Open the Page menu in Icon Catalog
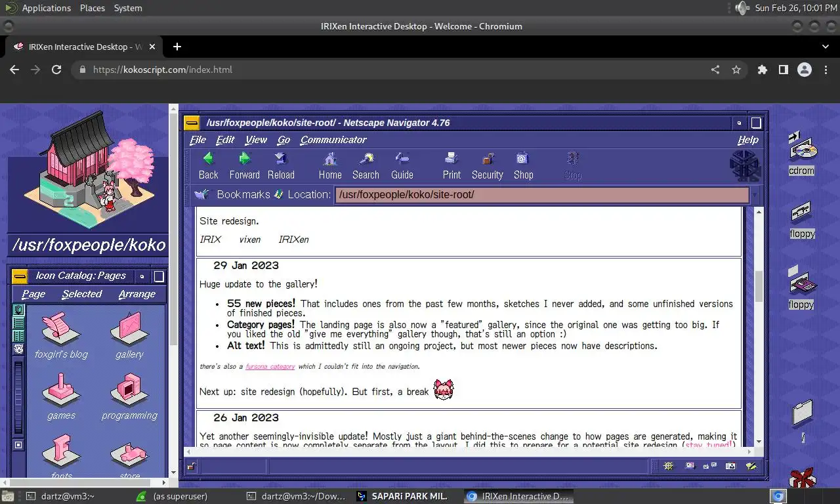 (33, 294)
